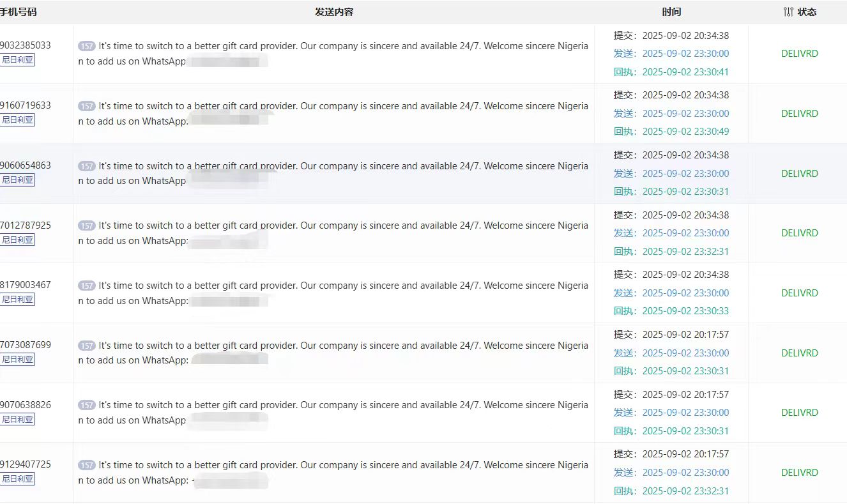Click the 发送内容 column header
Screen dimensions: 847x504
pos(334,12)
